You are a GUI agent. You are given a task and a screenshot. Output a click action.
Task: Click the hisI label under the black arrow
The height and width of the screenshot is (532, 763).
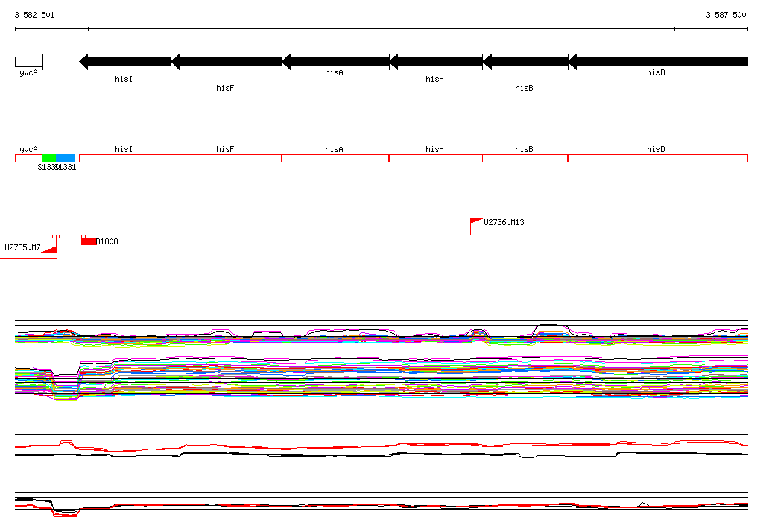pos(124,79)
